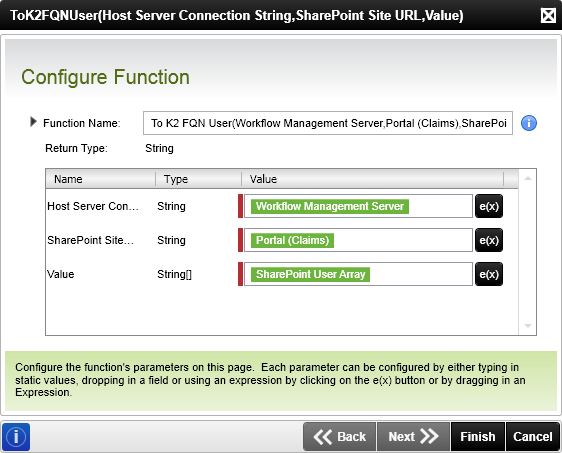562x453 pixels.
Task: Expand the Function Name disclosure triangle
Action: [33, 122]
